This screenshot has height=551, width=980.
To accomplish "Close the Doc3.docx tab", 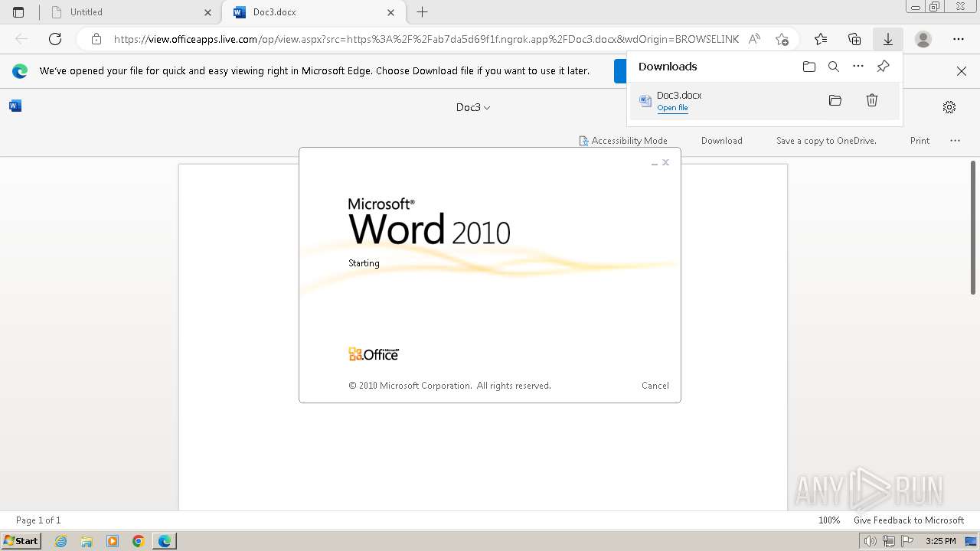I will pyautogui.click(x=391, y=12).
